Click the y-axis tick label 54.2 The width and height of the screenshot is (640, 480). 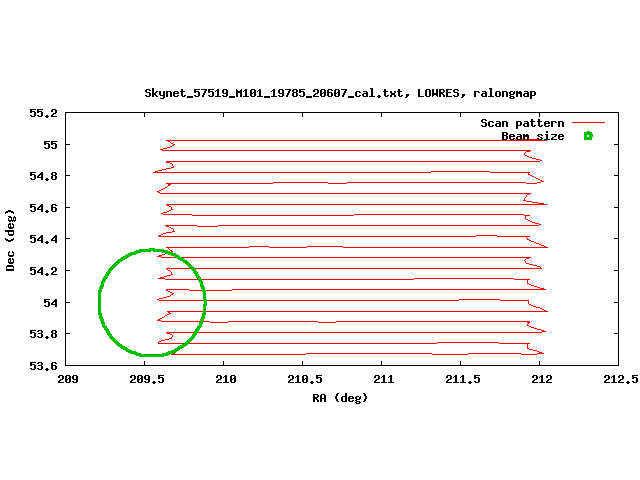43,271
